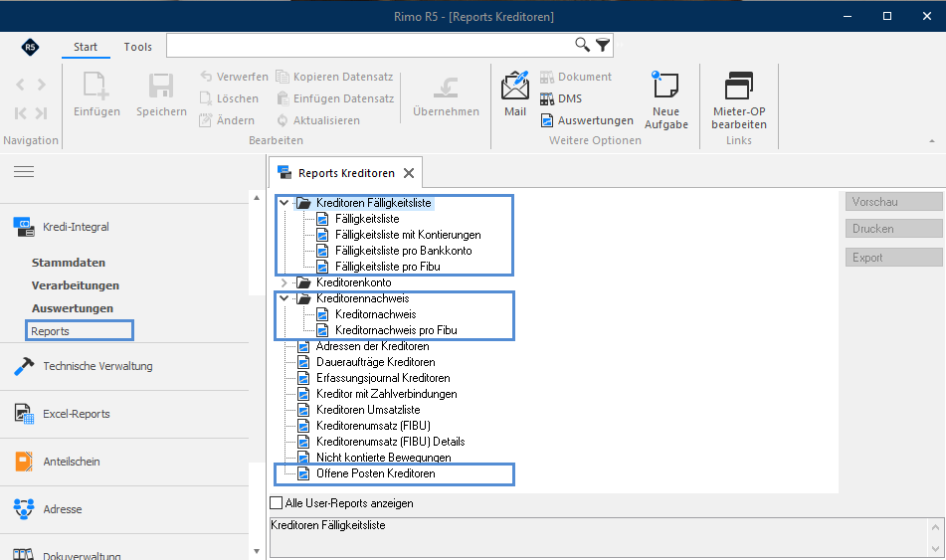Open Auswertungen in sidebar
The image size is (946, 560).
pyautogui.click(x=73, y=308)
